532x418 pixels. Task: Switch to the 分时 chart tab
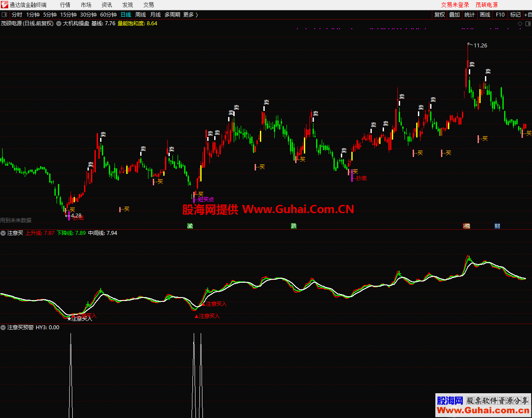[x=17, y=15]
